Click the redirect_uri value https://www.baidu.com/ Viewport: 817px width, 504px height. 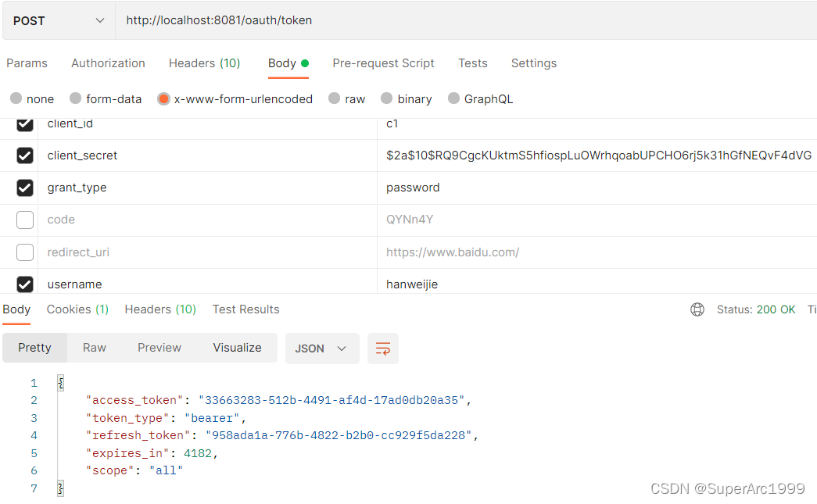click(x=452, y=252)
